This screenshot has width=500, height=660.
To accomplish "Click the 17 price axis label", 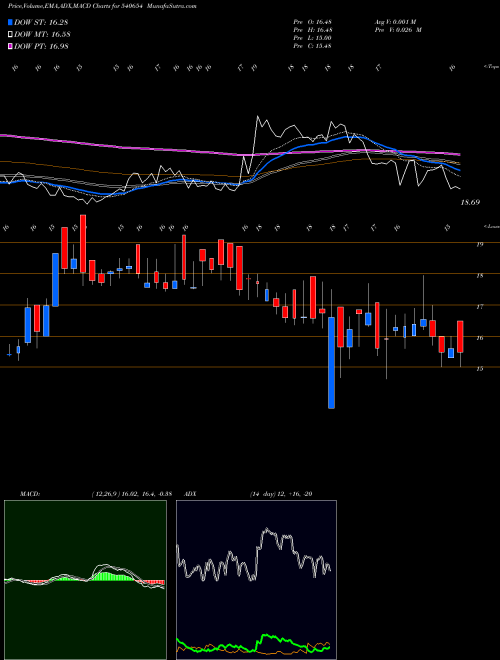I will coord(479,307).
